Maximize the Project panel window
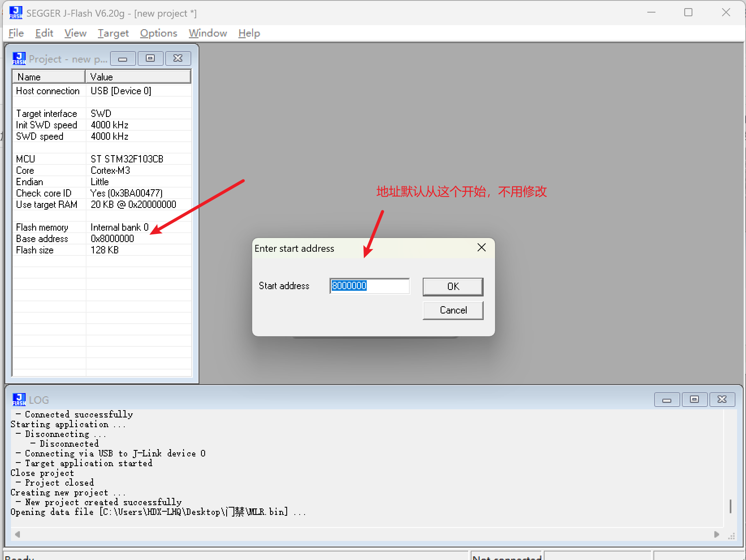 point(151,58)
